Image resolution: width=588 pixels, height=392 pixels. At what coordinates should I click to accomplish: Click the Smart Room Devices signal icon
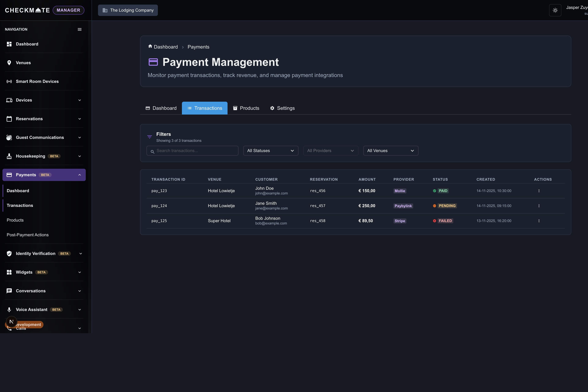click(x=9, y=81)
